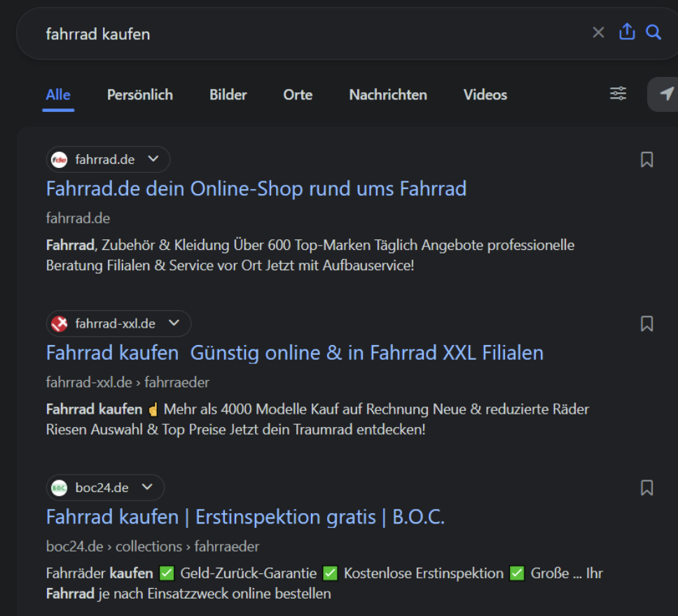Open 'Fahrrad.de dein Online-Shop rund ums Fahrrad' link

pos(256,188)
